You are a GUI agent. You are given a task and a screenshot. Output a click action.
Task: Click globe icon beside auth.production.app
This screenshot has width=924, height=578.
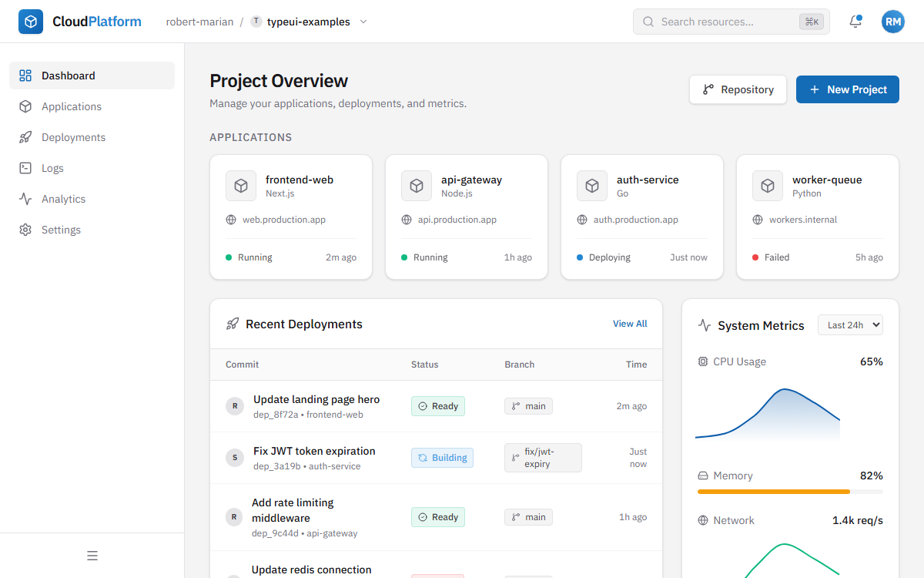tap(582, 220)
